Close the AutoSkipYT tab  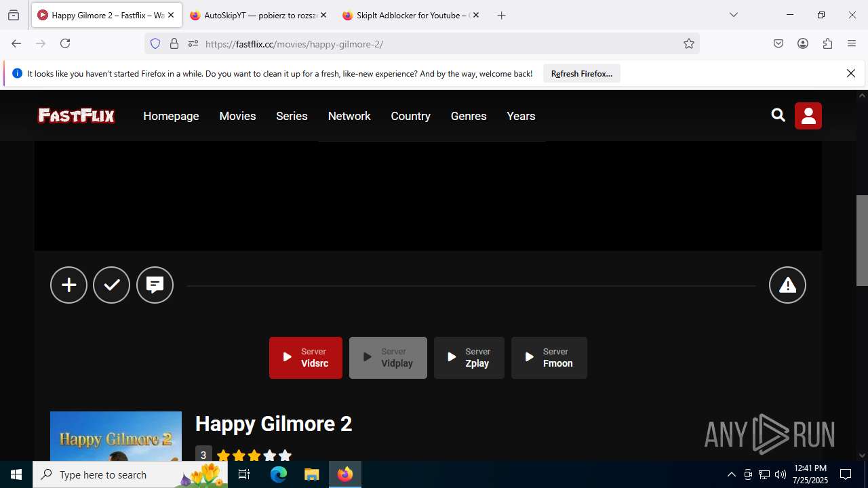[323, 15]
